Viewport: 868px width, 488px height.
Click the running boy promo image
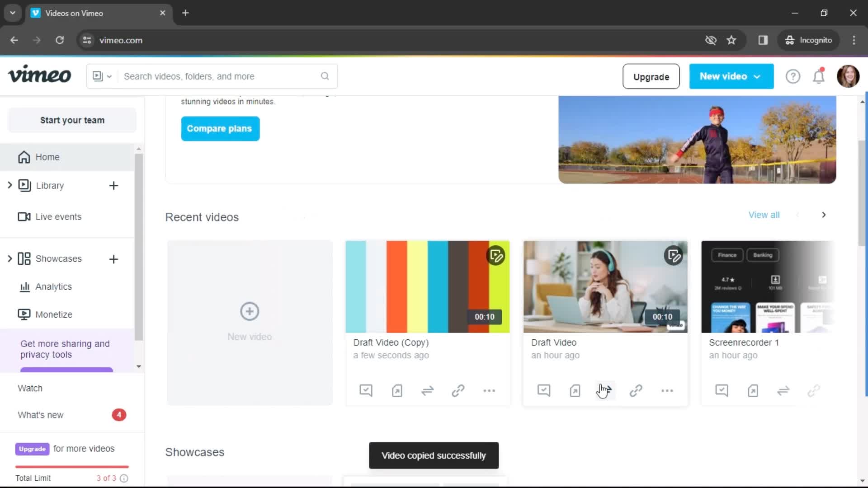coord(697,140)
